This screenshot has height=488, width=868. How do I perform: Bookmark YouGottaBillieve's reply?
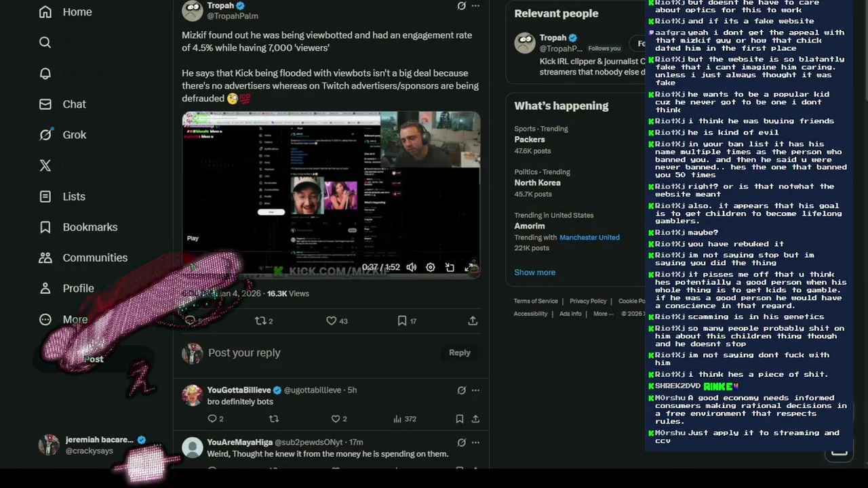459,419
